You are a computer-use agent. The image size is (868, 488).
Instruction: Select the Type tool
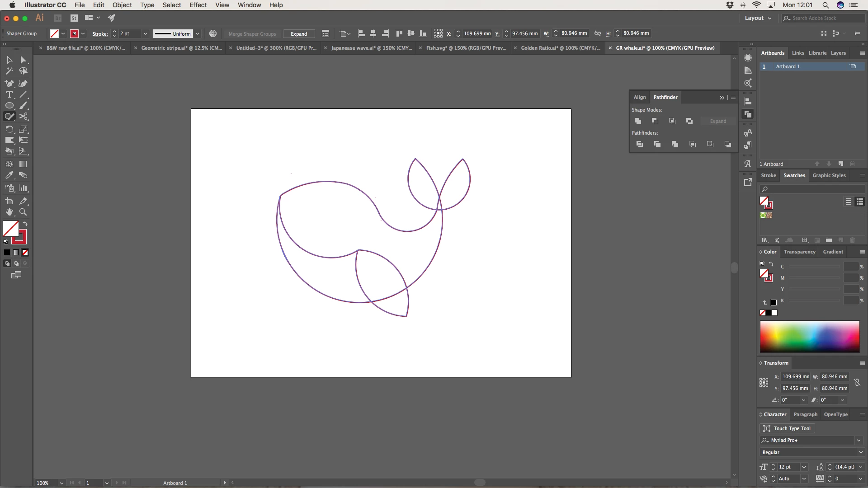click(x=9, y=95)
